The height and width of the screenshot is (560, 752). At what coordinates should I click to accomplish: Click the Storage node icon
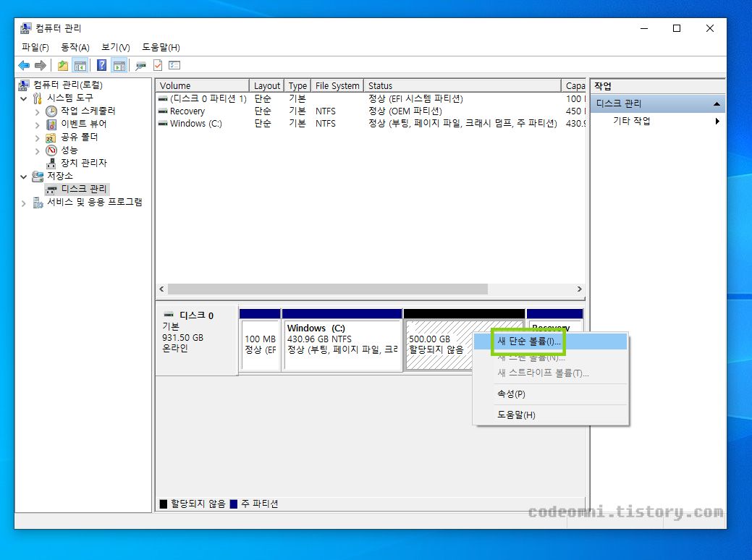click(38, 177)
